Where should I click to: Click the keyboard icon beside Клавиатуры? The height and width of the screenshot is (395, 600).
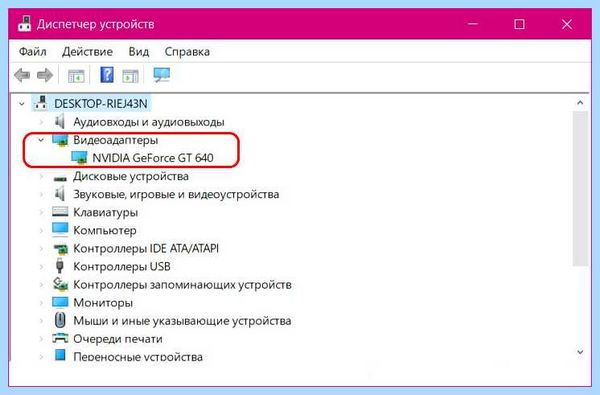pos(60,212)
